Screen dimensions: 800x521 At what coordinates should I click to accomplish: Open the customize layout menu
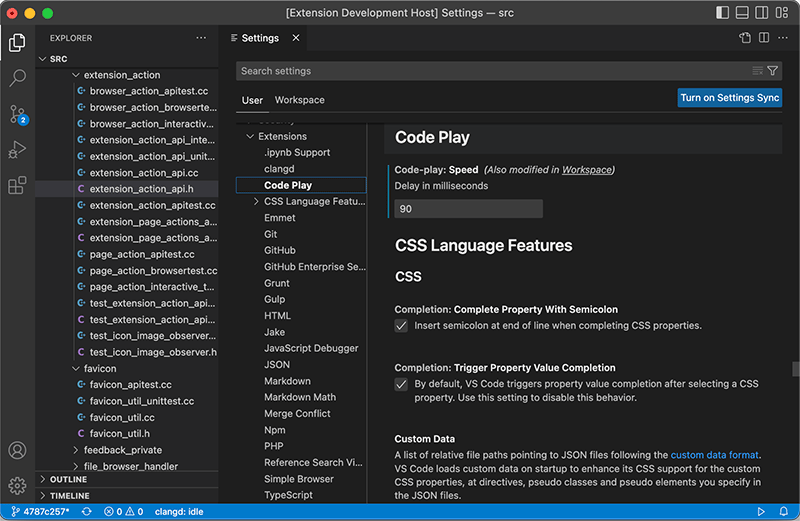coord(782,13)
